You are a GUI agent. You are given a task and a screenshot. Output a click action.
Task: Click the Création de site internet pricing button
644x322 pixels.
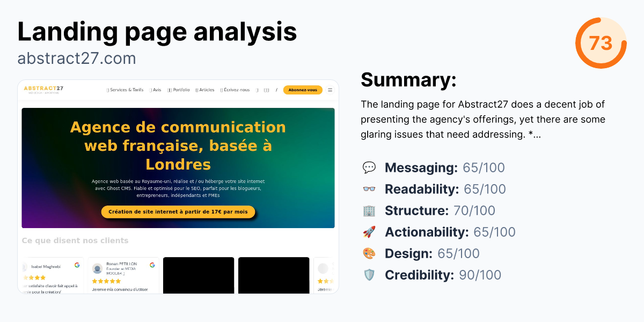(x=178, y=212)
